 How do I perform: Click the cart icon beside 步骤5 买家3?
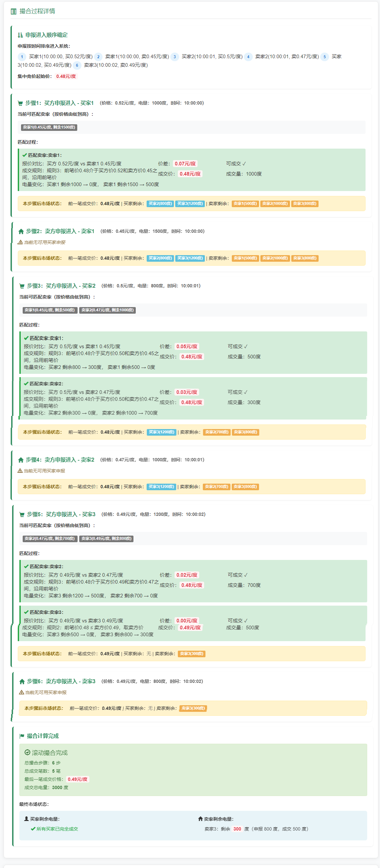click(22, 515)
